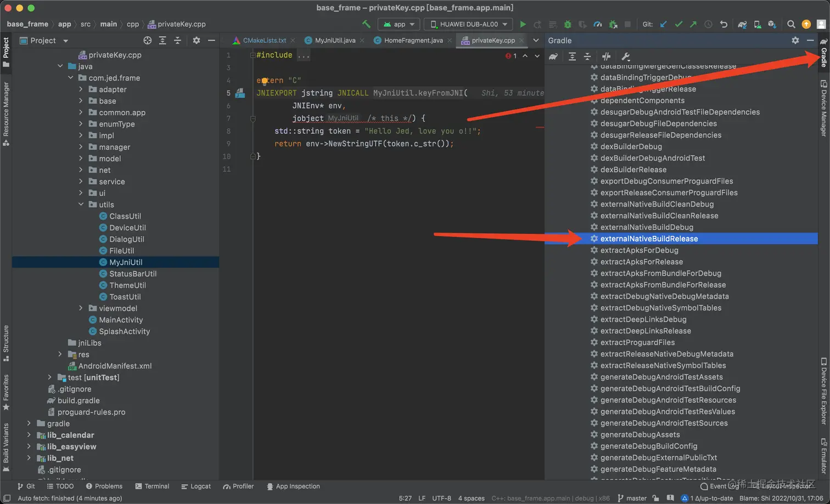Click Project panel settings gear icon
830x504 pixels.
[x=196, y=41]
